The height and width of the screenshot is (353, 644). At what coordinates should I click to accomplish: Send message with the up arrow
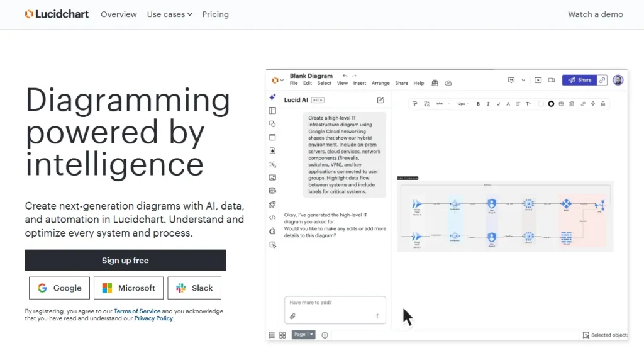(377, 316)
